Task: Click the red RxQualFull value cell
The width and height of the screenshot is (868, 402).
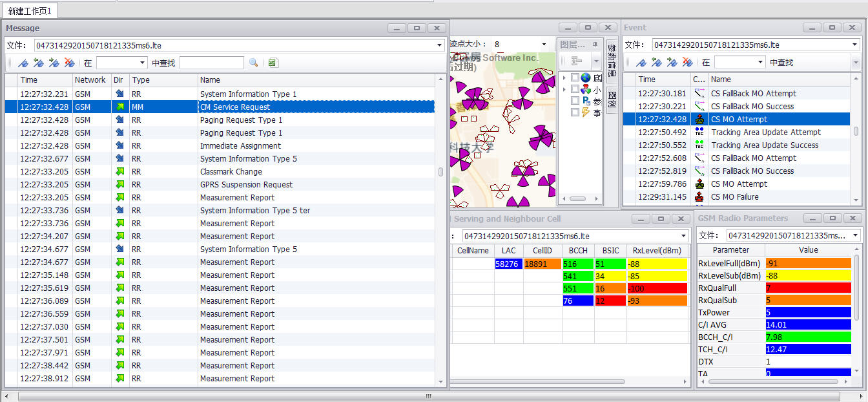Action: (x=808, y=288)
